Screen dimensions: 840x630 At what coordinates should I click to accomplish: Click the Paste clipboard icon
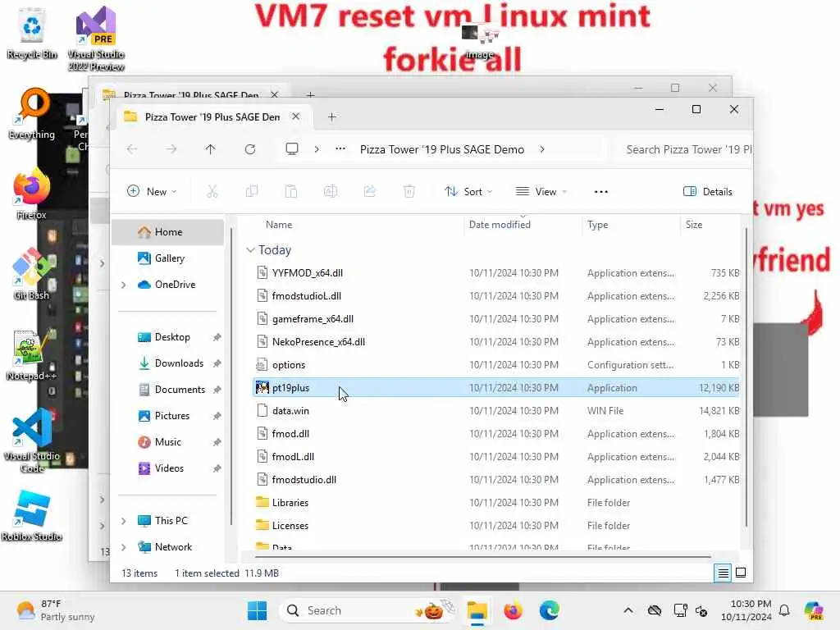coord(291,191)
